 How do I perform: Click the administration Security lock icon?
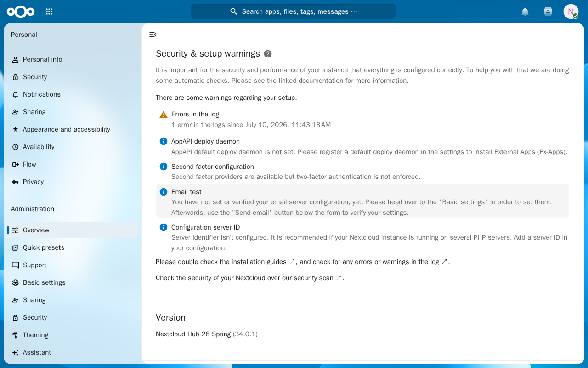tap(16, 317)
